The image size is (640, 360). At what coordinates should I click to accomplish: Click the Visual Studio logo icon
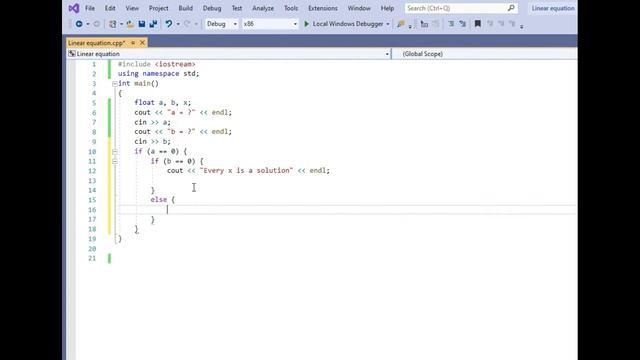[74, 8]
